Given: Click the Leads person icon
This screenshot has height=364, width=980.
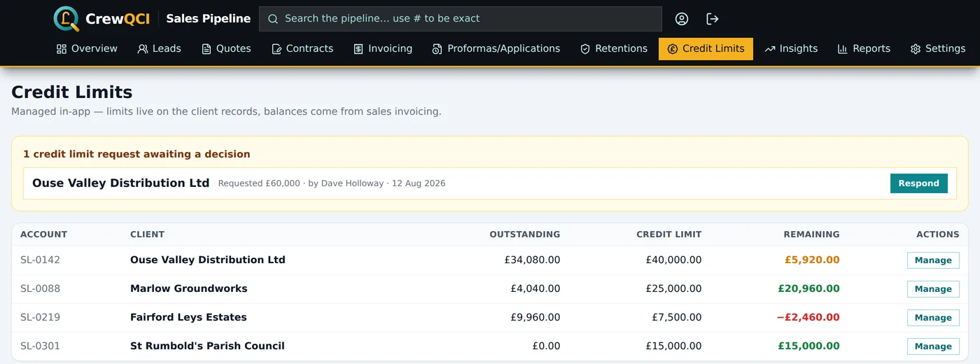Looking at the screenshot, I should point(143,49).
